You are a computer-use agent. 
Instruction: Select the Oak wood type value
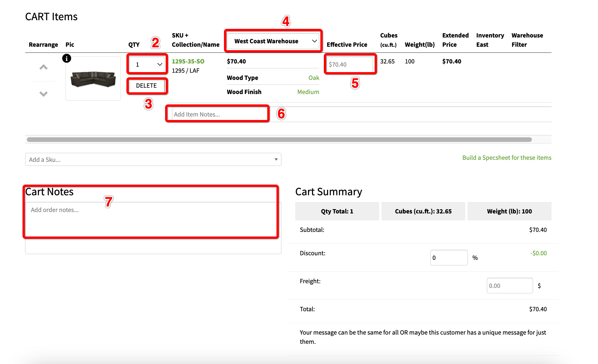coord(314,78)
